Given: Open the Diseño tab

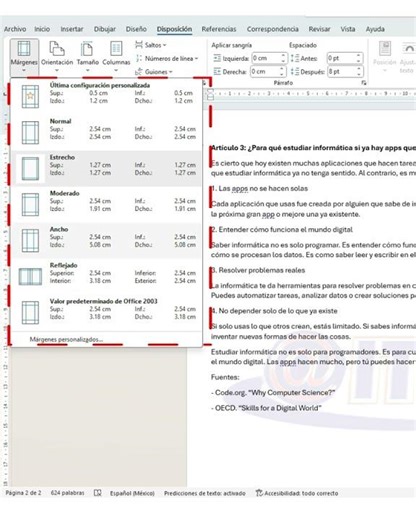Looking at the screenshot, I should click(x=136, y=29).
